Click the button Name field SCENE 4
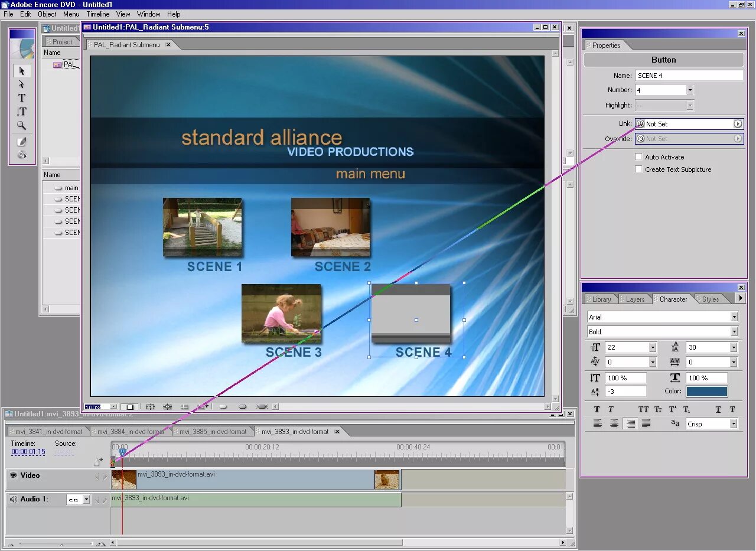The height and width of the screenshot is (551, 756). (689, 76)
